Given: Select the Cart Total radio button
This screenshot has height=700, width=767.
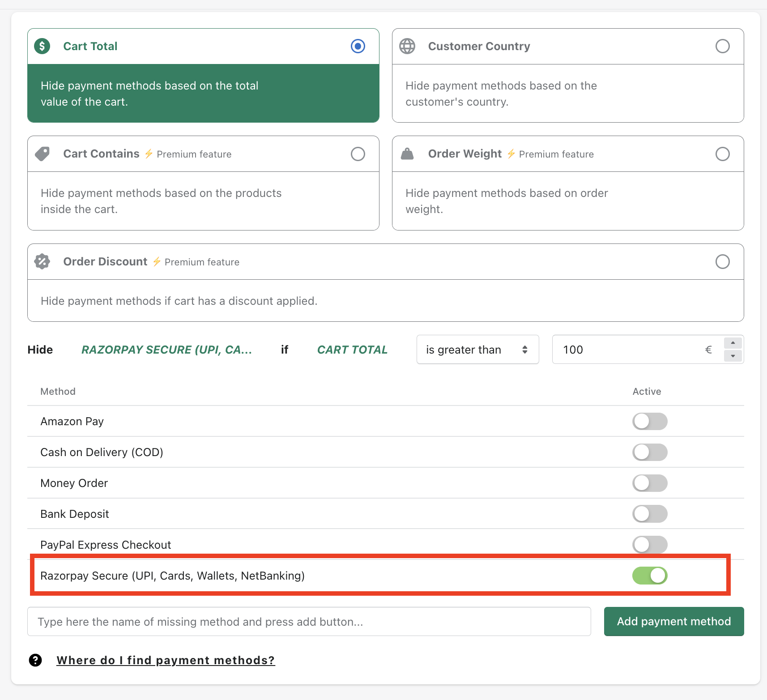Looking at the screenshot, I should pyautogui.click(x=358, y=46).
